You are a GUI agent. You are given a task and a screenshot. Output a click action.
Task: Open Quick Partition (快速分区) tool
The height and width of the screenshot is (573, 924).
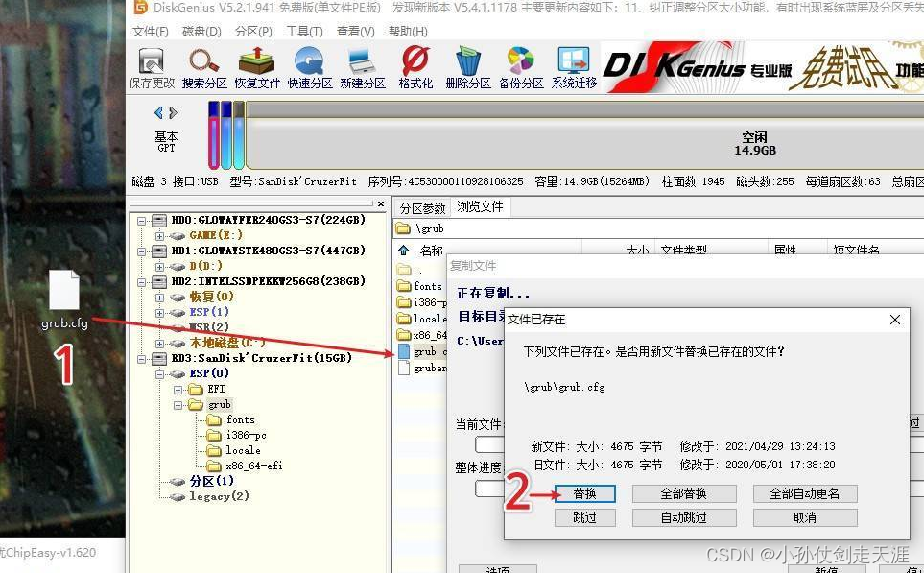pyautogui.click(x=310, y=68)
